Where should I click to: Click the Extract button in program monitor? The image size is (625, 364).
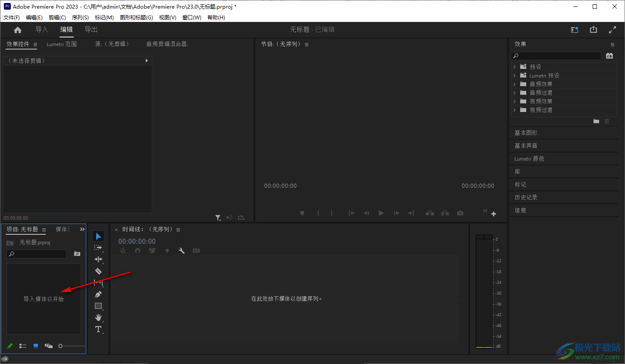445,213
